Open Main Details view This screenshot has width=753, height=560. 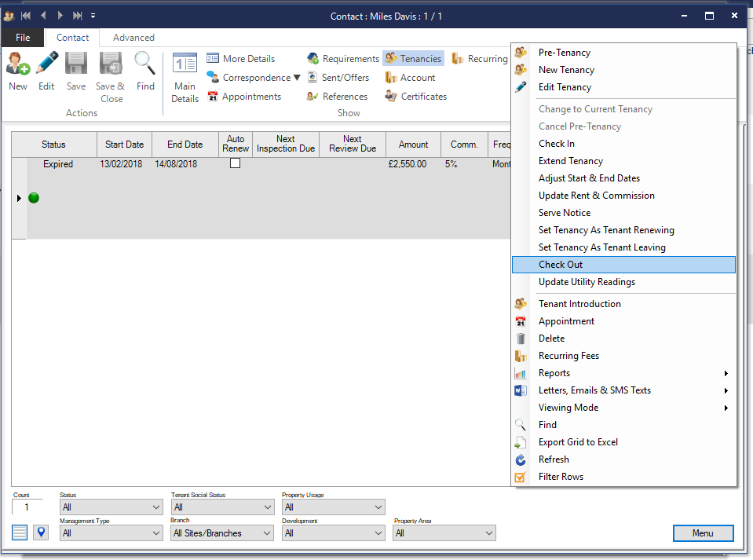tap(185, 78)
